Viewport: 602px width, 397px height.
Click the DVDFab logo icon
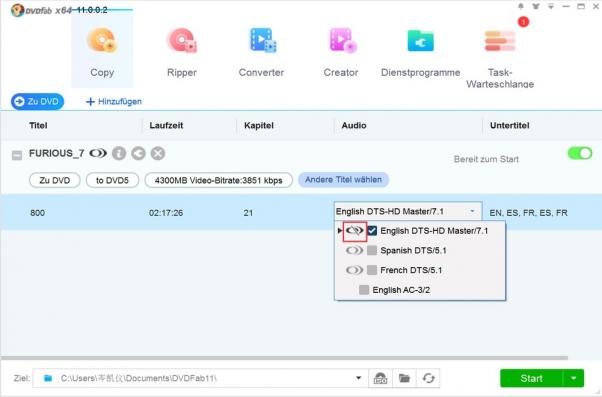pos(17,10)
